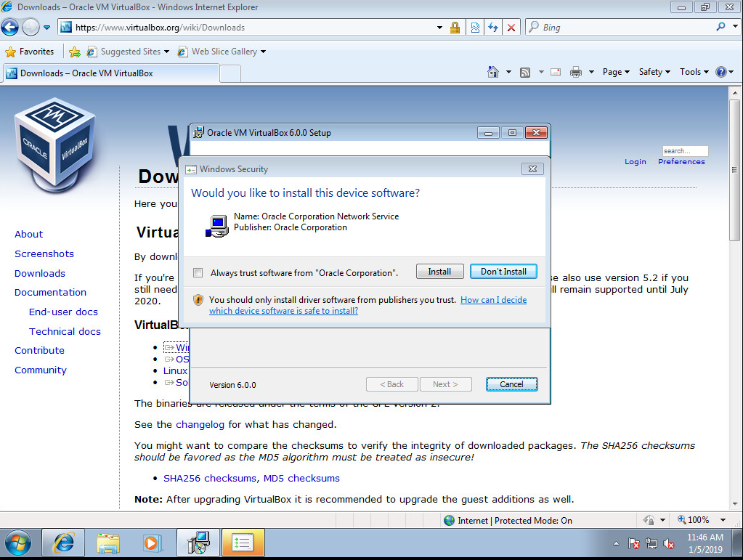Open the SHA256 checksums link
The image size is (743, 560).
click(x=209, y=479)
